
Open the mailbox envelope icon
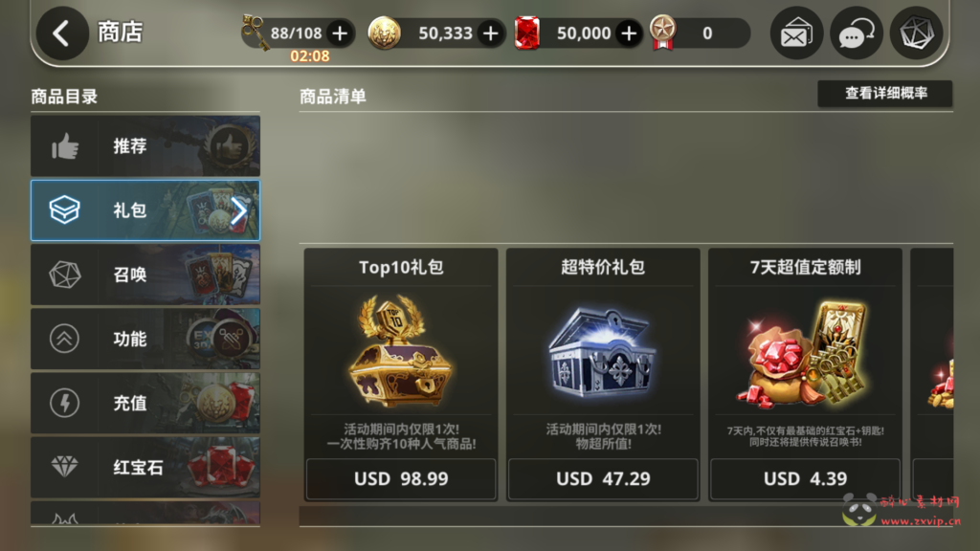click(x=796, y=33)
